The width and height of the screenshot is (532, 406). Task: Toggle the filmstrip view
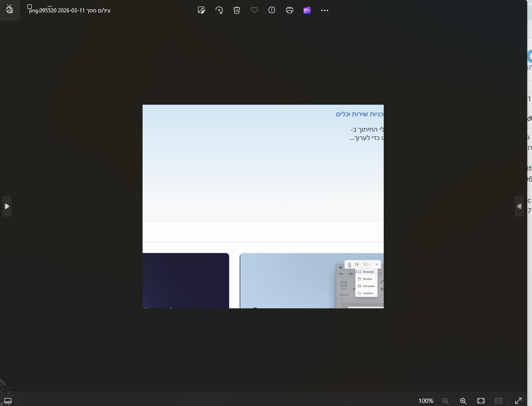(8, 401)
